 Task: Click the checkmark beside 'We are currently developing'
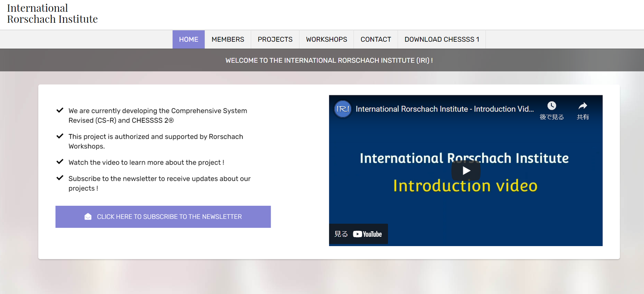(x=59, y=110)
